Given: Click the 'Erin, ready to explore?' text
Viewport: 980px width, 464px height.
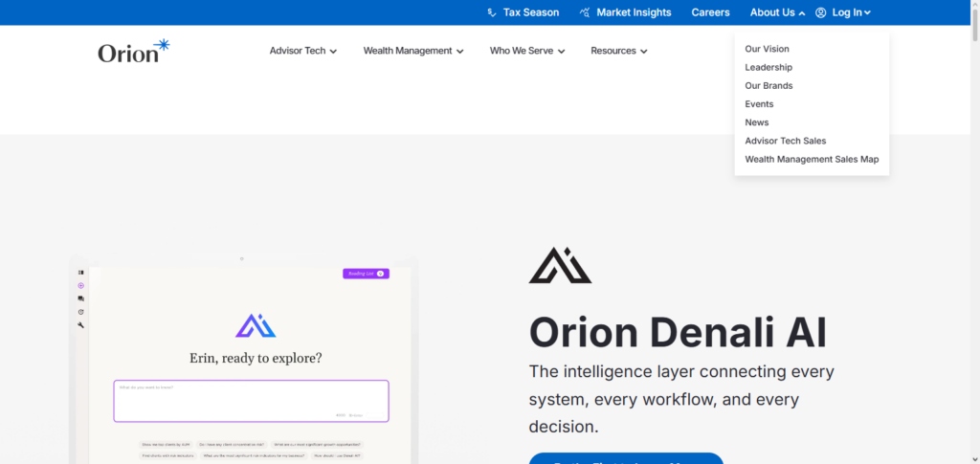Looking at the screenshot, I should coord(256,359).
